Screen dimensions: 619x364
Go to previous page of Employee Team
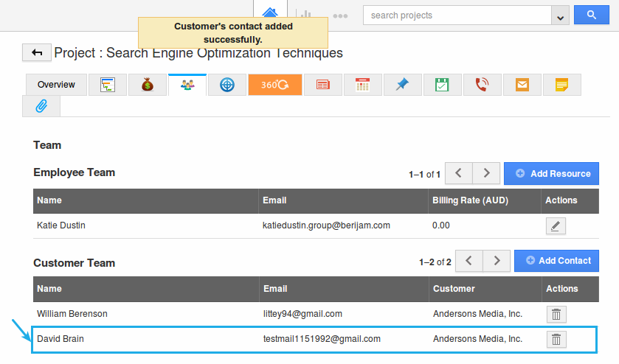458,174
